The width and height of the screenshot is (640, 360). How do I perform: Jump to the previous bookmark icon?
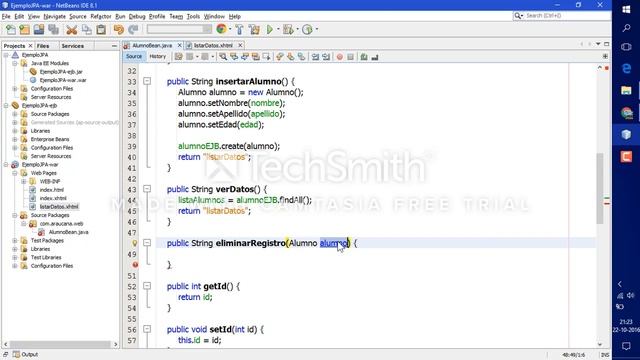pos(280,57)
